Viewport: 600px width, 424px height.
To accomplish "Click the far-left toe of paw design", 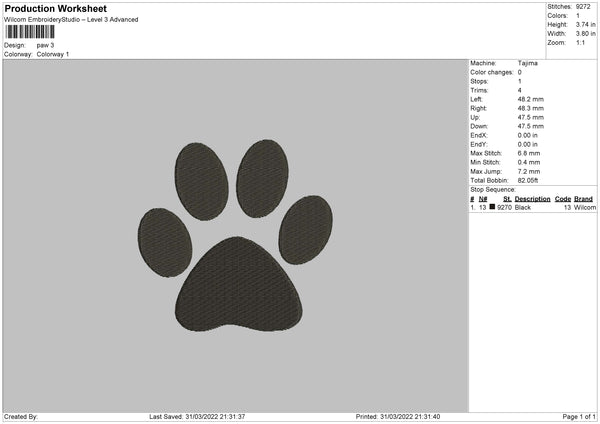I will point(165,242).
